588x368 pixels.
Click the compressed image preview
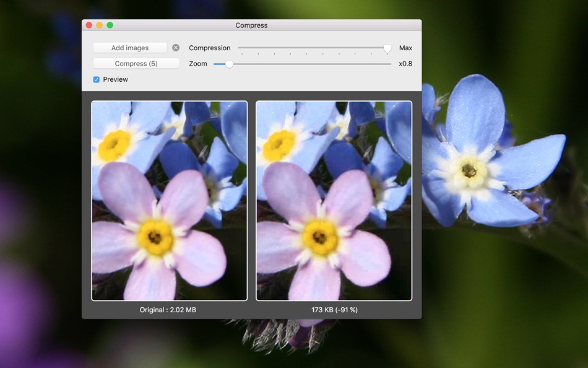click(334, 201)
